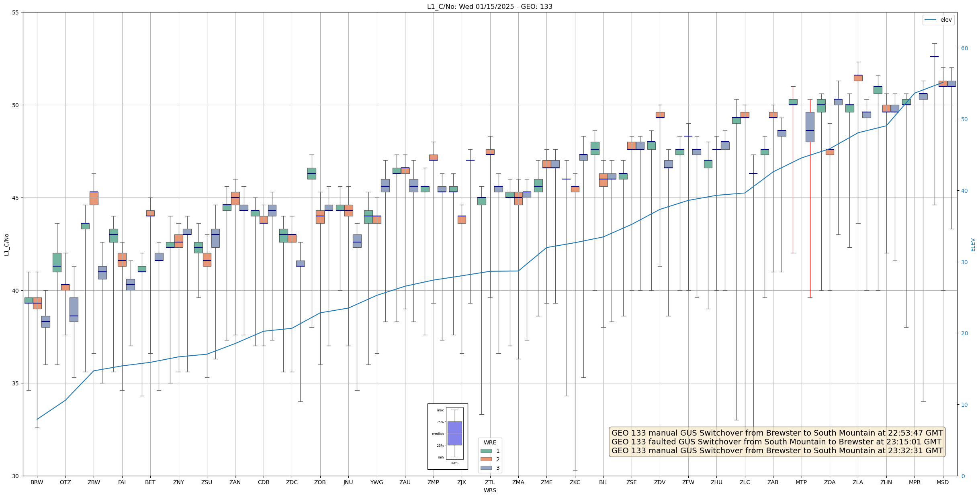Click the red whisker above MTP
This screenshot has height=497, width=980.
pos(793,181)
